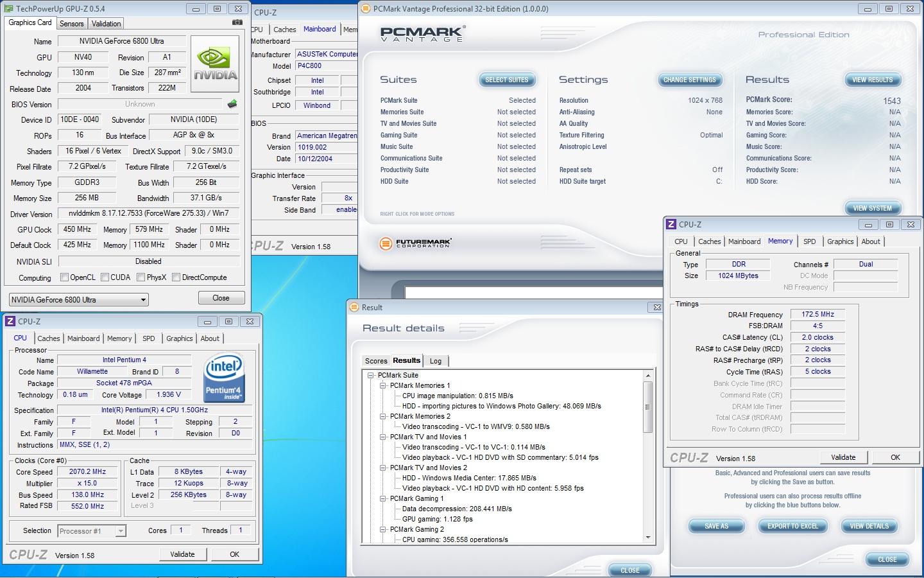
Task: Click the DRAM Frequency 172.5 MHz field
Action: pos(817,315)
